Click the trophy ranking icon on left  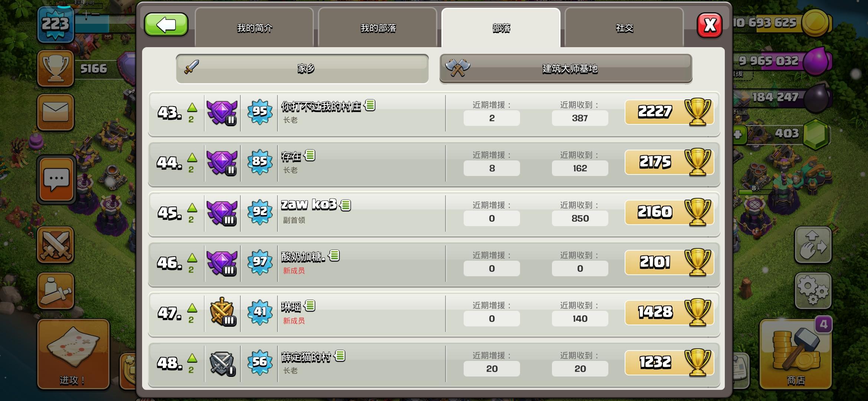(56, 68)
